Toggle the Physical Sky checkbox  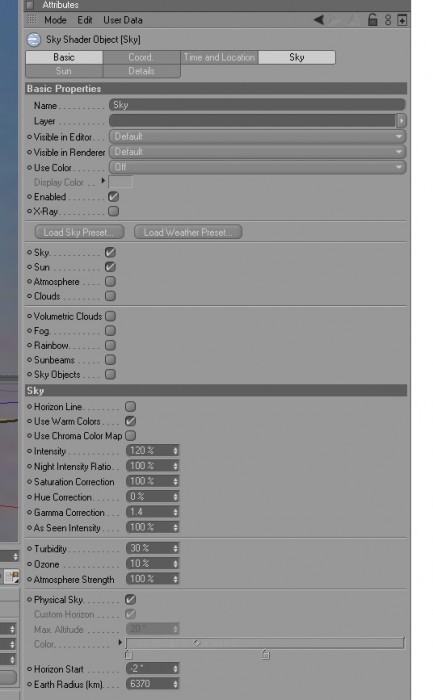[x=130, y=599]
